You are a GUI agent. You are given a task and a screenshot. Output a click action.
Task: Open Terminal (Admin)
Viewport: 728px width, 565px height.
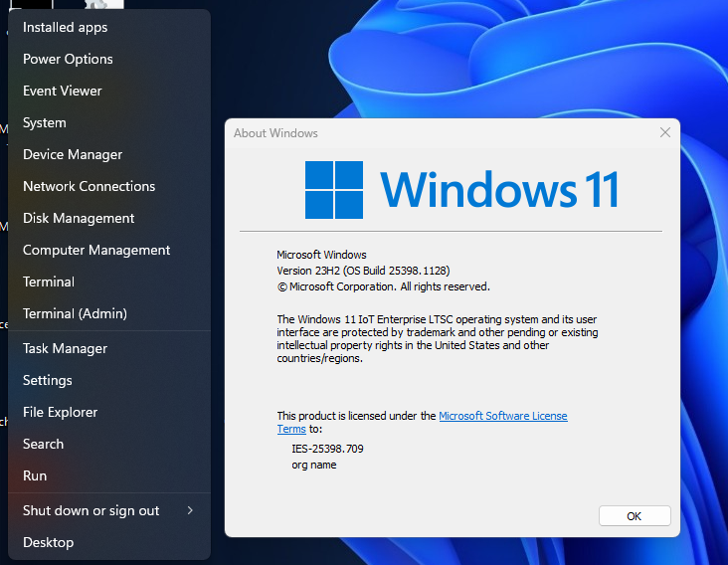(109, 313)
